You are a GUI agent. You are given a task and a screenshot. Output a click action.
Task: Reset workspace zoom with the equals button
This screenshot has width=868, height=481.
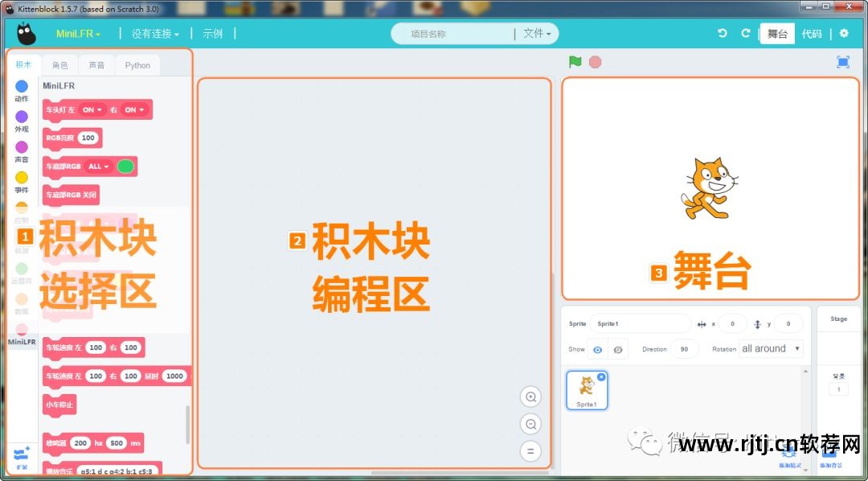coord(531,451)
